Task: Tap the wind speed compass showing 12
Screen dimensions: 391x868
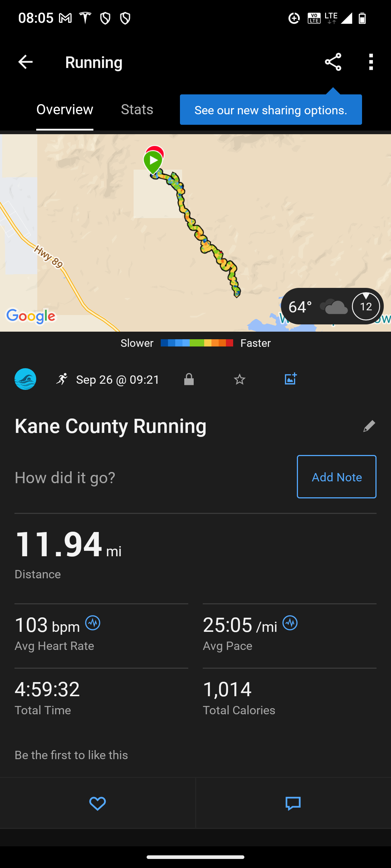Action: pyautogui.click(x=366, y=307)
